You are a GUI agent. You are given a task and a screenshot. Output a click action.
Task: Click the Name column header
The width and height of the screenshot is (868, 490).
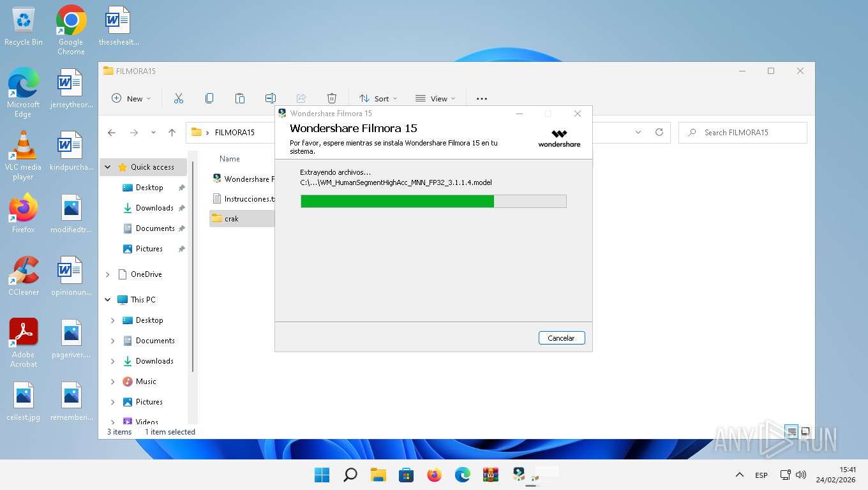tap(230, 159)
